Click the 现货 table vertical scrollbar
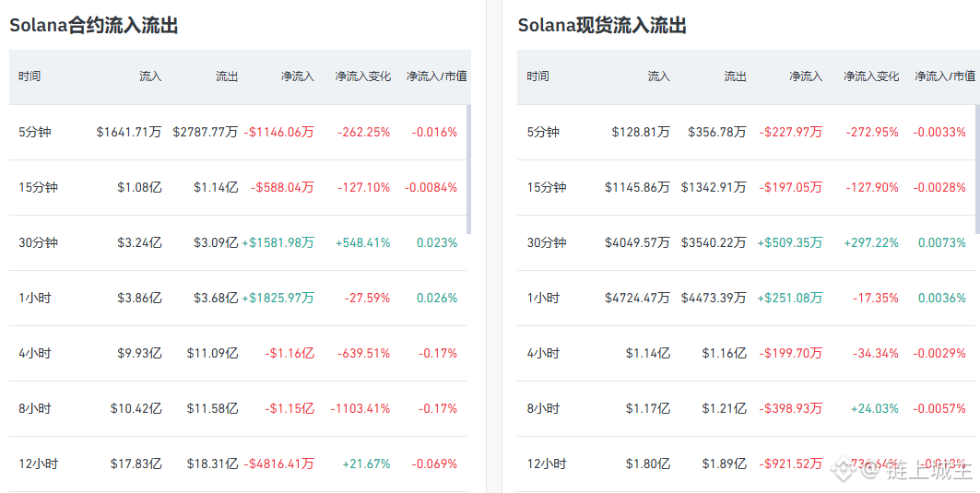 (x=977, y=169)
